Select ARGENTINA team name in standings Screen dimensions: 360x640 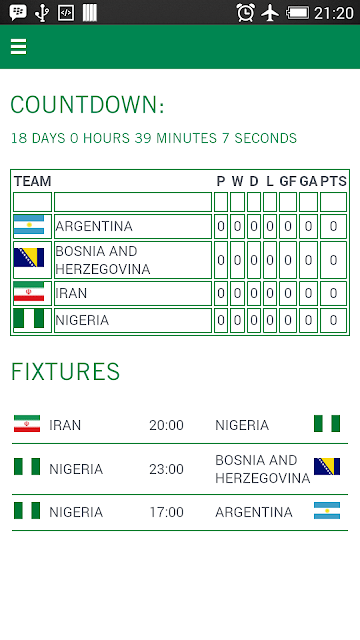pyautogui.click(x=94, y=226)
